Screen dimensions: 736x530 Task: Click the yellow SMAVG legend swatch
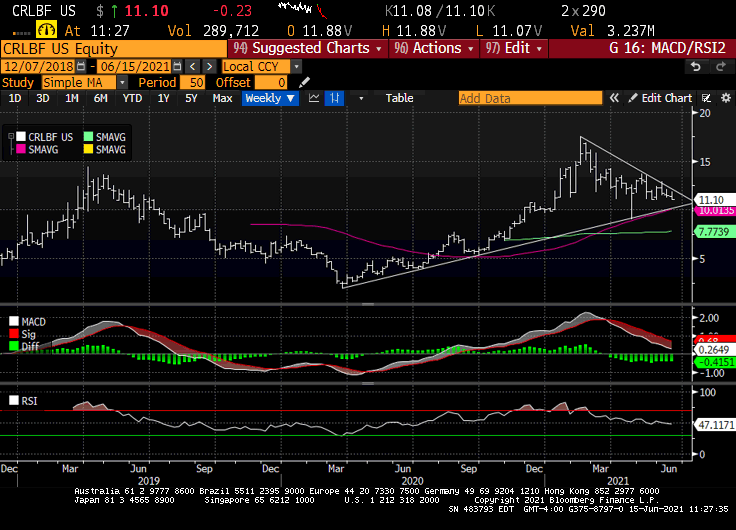click(x=88, y=149)
